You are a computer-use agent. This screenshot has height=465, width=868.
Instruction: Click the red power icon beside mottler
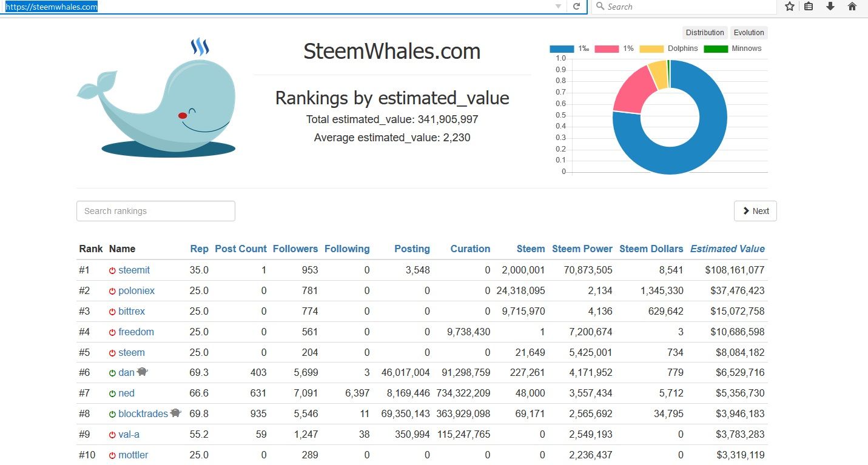click(112, 455)
